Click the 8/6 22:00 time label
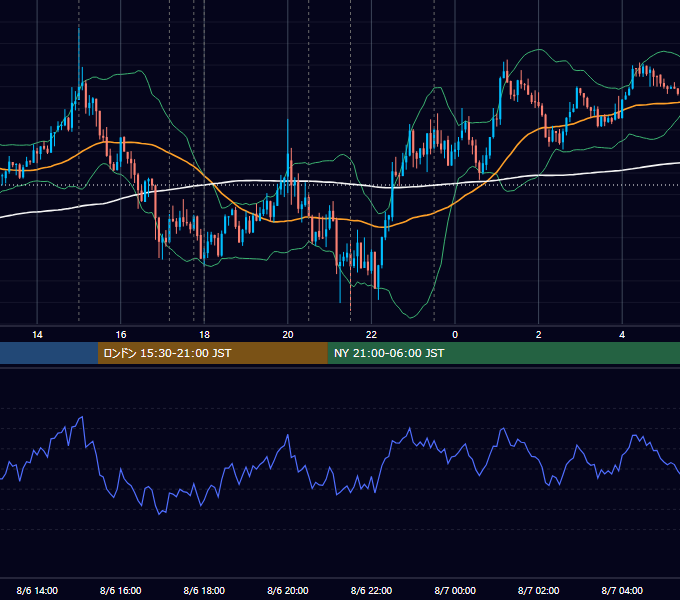 click(x=372, y=590)
